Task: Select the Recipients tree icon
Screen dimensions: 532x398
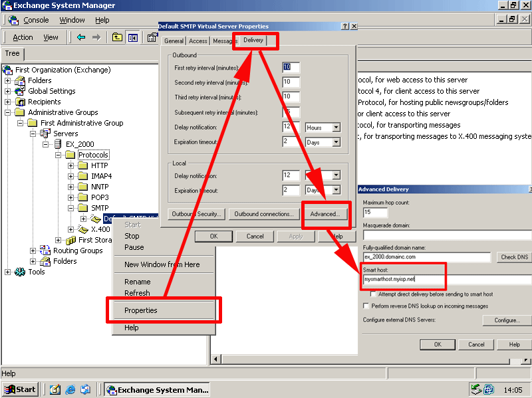Action: (20, 102)
